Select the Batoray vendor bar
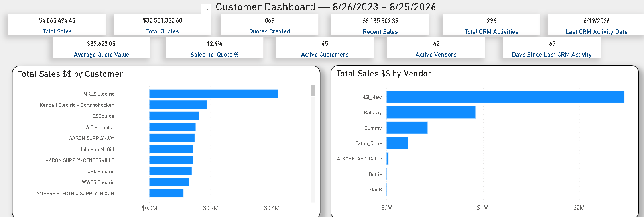The image size is (644, 217). point(431,113)
